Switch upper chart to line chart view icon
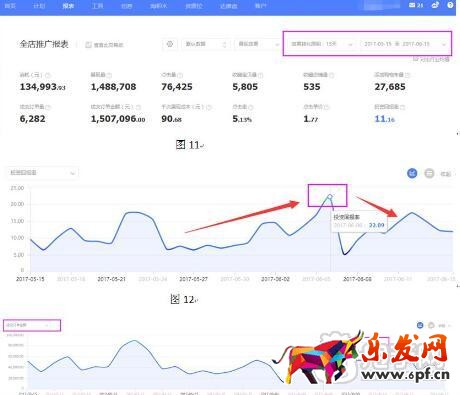Image resolution: width=460 pixels, height=395 pixels. (x=412, y=173)
